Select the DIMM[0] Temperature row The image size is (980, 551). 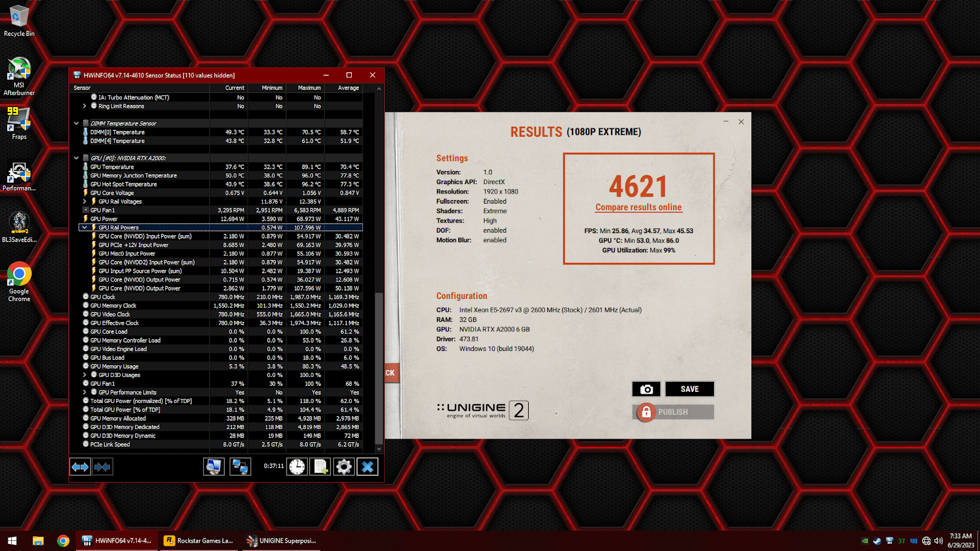click(217, 132)
